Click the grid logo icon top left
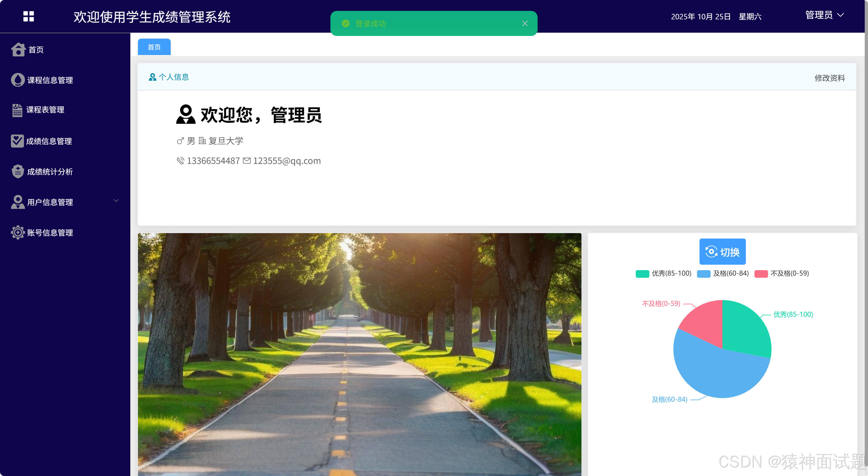 [x=28, y=16]
